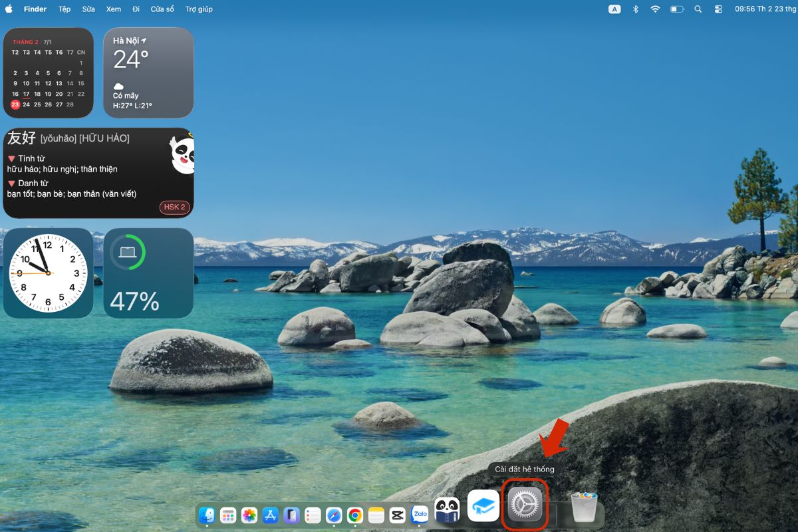Click the 'Tính từ' heading in widget

[31, 158]
